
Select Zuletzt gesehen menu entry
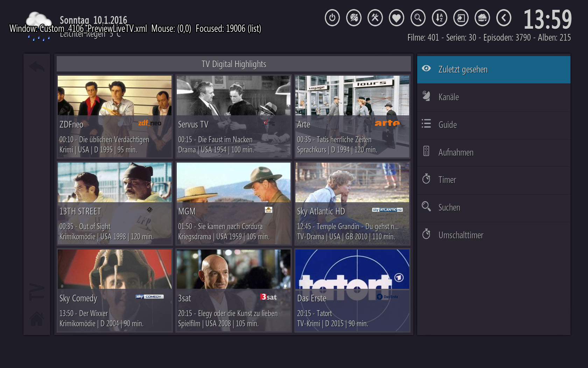493,69
